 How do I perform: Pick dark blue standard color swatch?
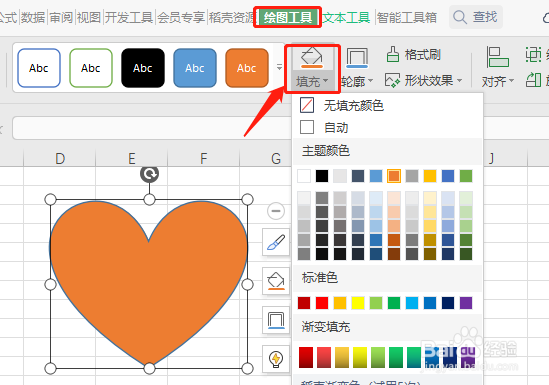[x=448, y=303]
